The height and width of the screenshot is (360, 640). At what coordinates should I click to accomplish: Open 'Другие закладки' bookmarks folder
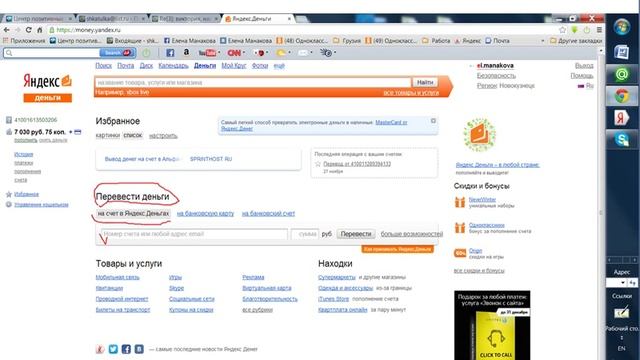576,41
